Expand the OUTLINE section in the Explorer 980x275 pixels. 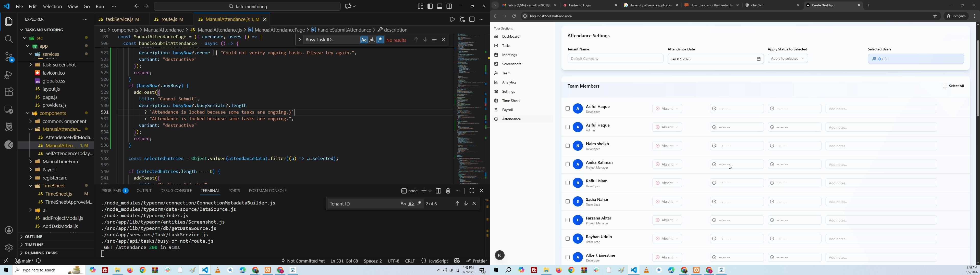(33, 237)
